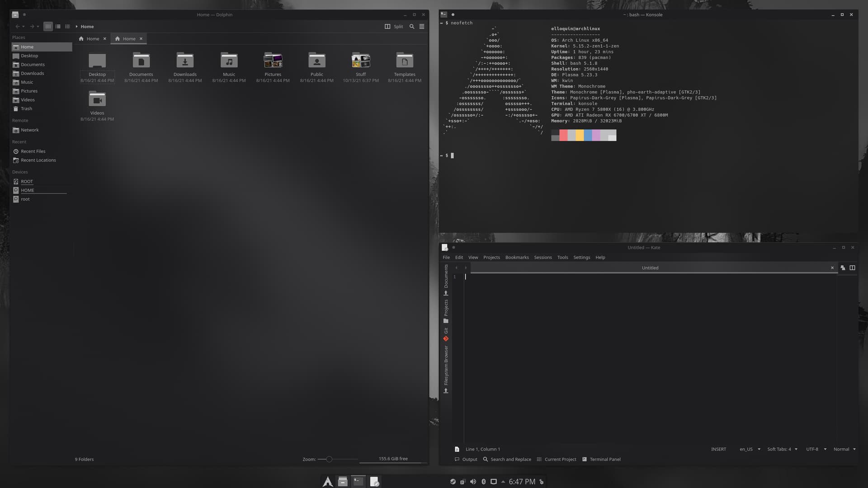Open the Videos folder icon in file view

click(97, 99)
